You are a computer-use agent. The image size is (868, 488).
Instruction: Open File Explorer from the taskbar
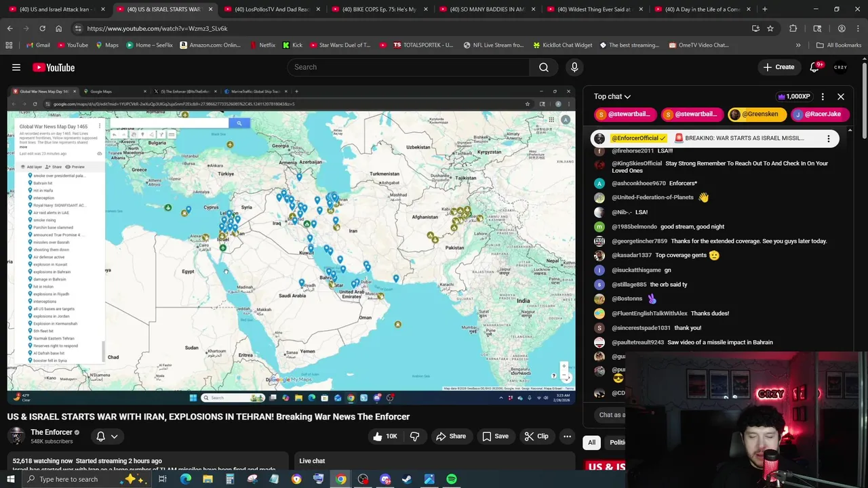pos(208,479)
